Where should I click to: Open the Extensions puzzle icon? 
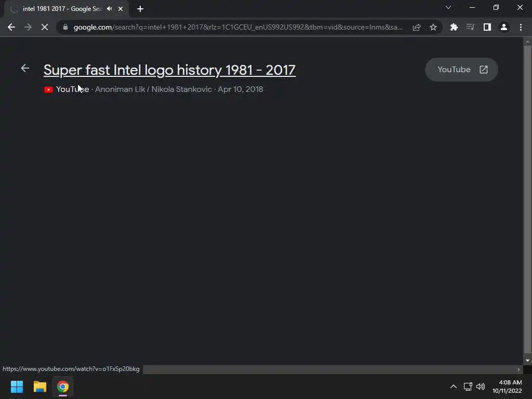pos(454,27)
